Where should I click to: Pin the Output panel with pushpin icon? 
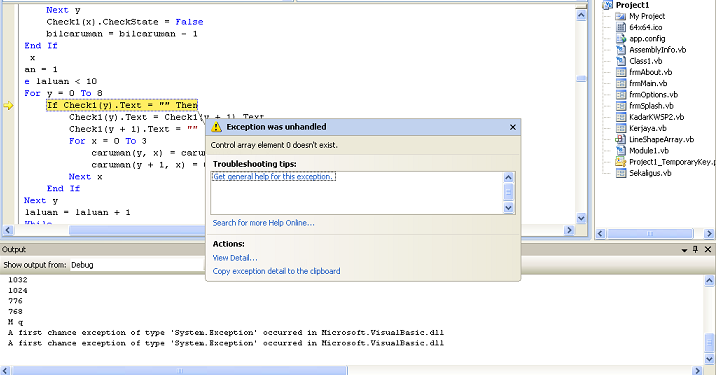pos(696,249)
